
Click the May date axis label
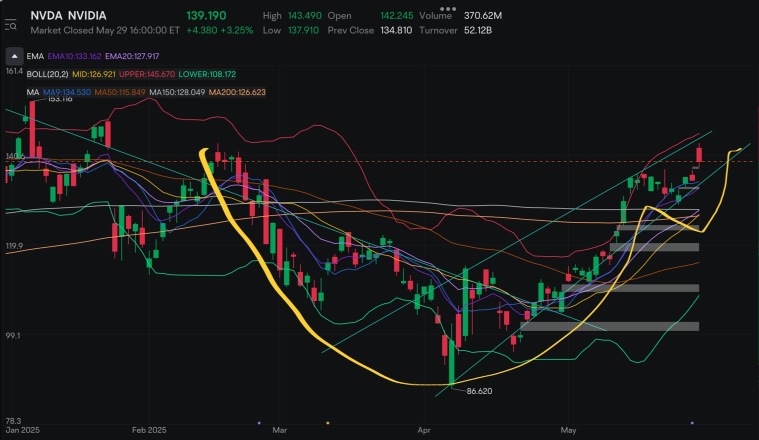[568, 430]
